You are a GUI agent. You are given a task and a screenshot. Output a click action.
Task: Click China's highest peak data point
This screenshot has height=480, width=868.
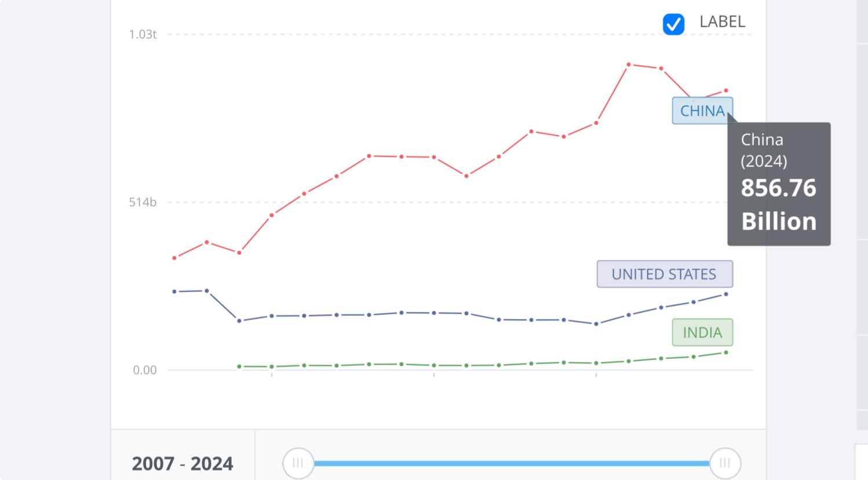(629, 64)
